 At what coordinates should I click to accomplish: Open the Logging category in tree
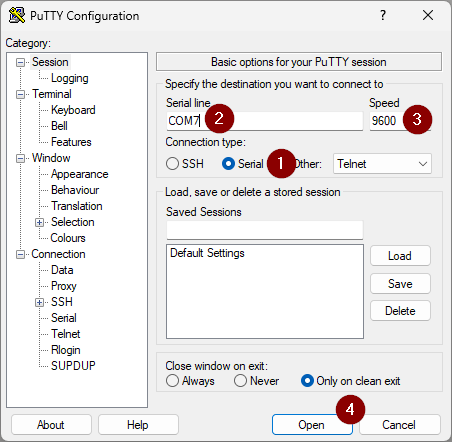70,78
